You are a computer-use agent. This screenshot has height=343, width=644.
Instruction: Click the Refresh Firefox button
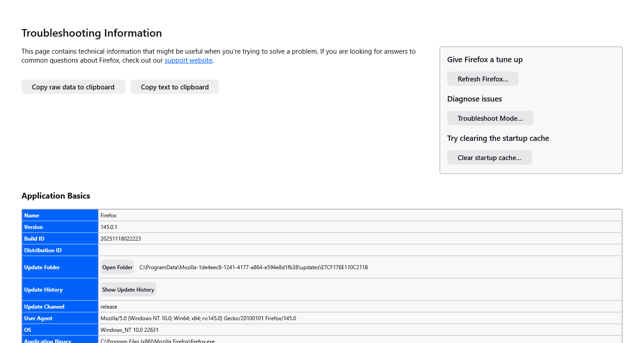[x=483, y=79]
